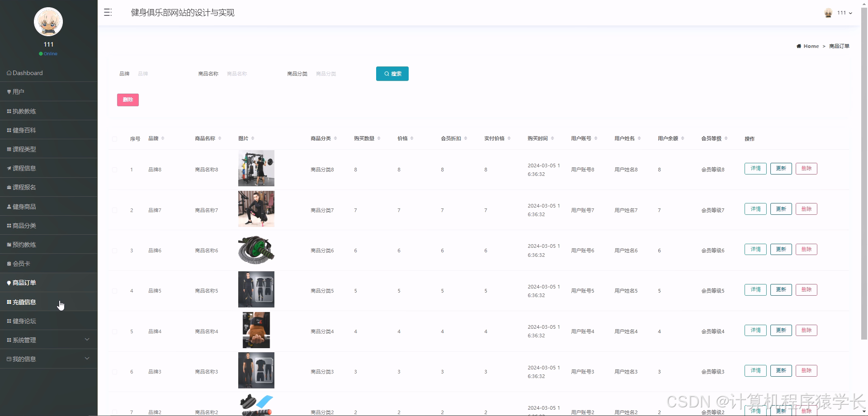The height and width of the screenshot is (416, 868).
Task: Check the checkbox for row 4 品牌5
Action: click(x=115, y=291)
